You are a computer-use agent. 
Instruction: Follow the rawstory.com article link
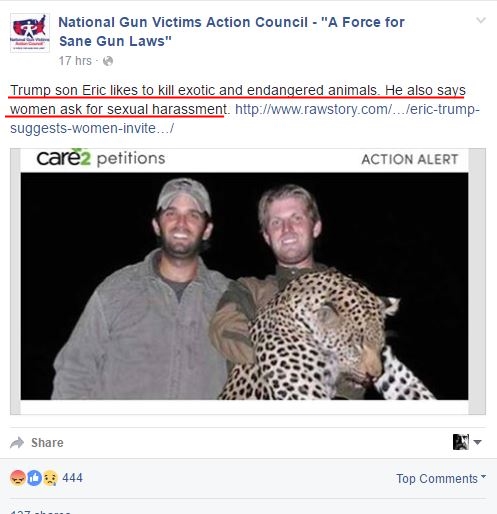(x=245, y=119)
